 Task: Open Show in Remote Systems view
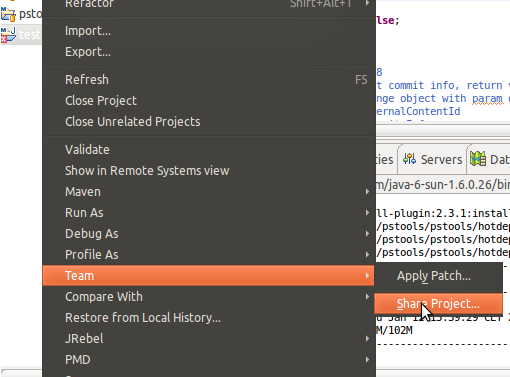coord(209,171)
